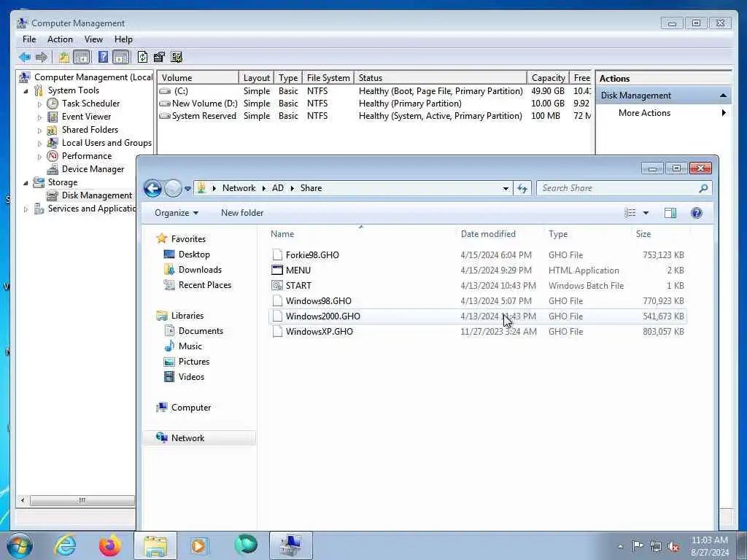Select Computer in navigation pane
Image resolution: width=747 pixels, height=560 pixels.
(x=190, y=408)
